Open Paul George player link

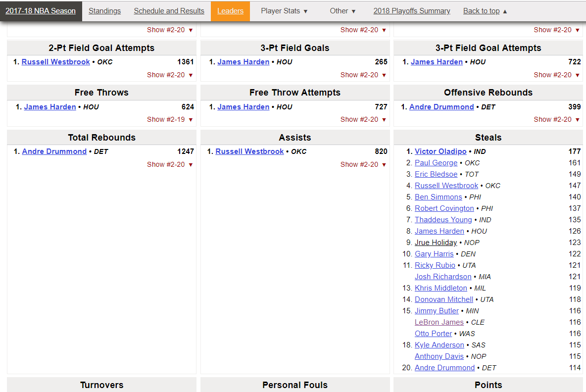(x=436, y=163)
